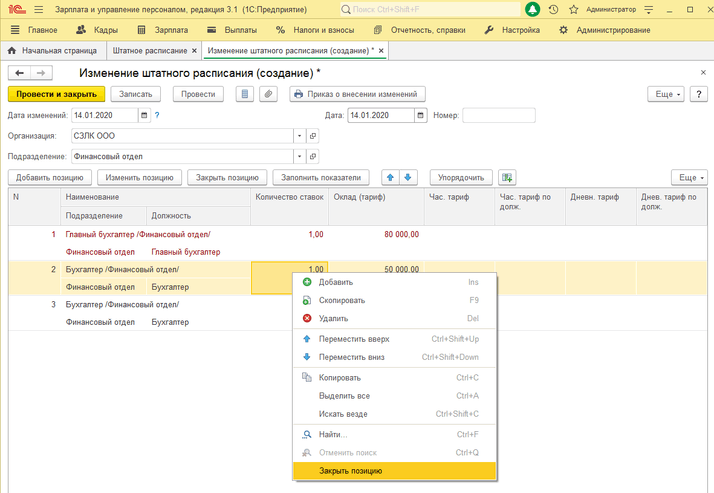Click the table export icon beside Упорядочить
The image size is (714, 493).
tap(507, 177)
